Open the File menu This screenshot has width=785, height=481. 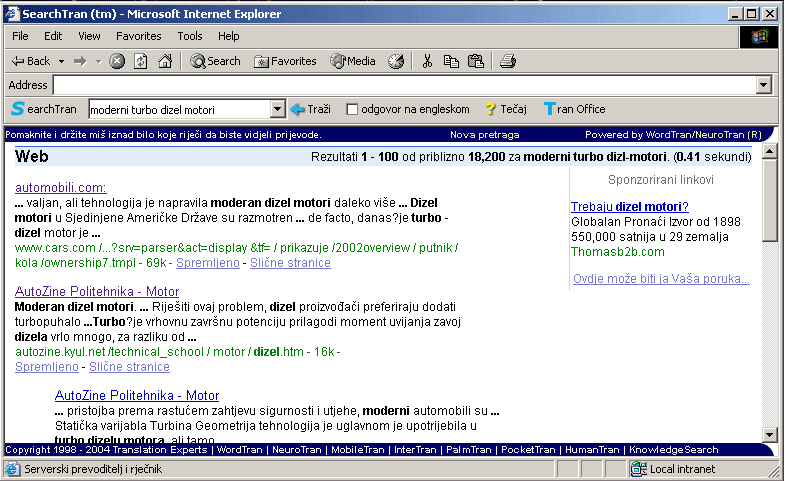(20, 36)
